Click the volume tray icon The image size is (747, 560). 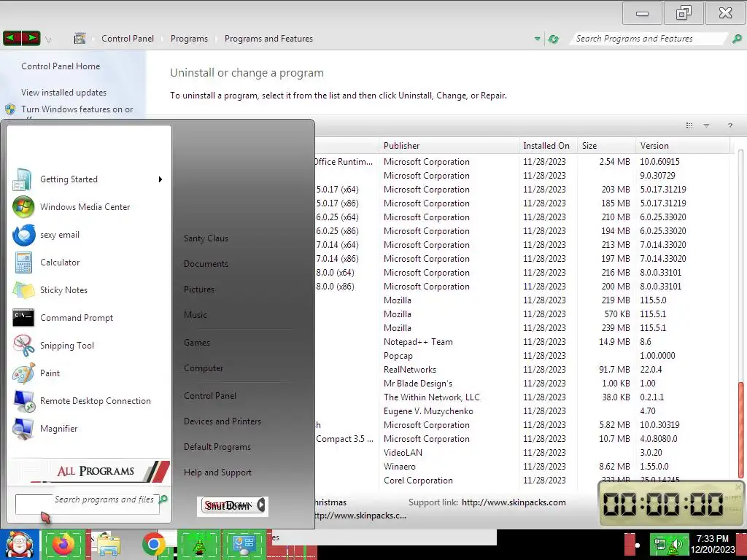676,544
